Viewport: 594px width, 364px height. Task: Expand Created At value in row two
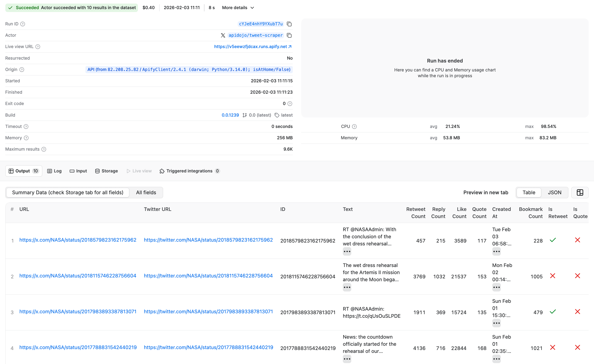(496, 287)
